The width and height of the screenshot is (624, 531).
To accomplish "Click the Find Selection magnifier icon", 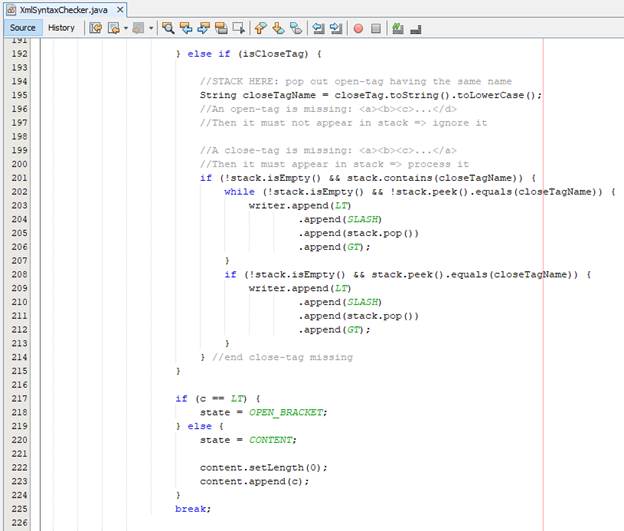I will (x=168, y=28).
